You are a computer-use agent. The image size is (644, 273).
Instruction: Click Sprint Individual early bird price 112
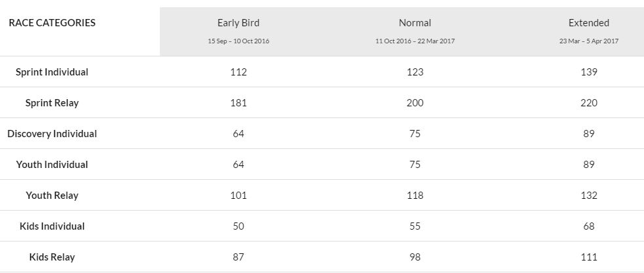(x=238, y=72)
